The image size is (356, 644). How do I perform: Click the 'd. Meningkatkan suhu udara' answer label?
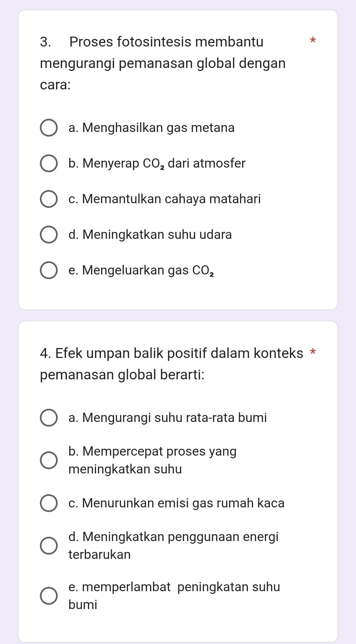pyautogui.click(x=150, y=235)
